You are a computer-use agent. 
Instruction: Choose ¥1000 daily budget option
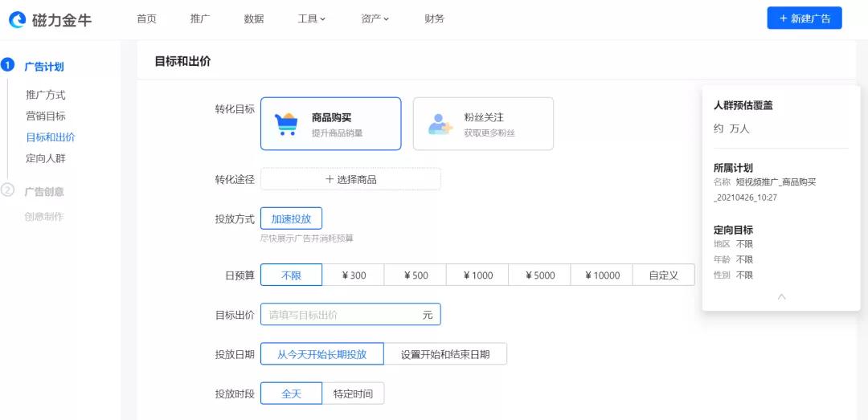pyautogui.click(x=477, y=275)
